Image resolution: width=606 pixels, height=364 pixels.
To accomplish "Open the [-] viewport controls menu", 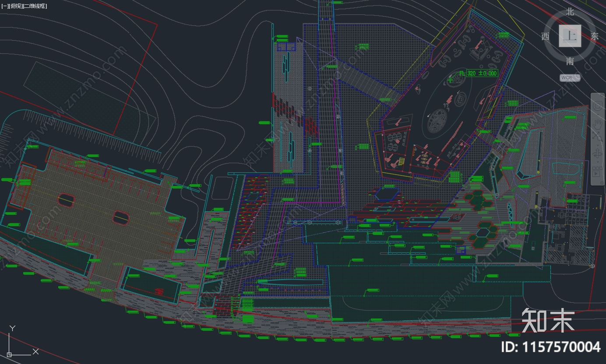I will (x=4, y=6).
